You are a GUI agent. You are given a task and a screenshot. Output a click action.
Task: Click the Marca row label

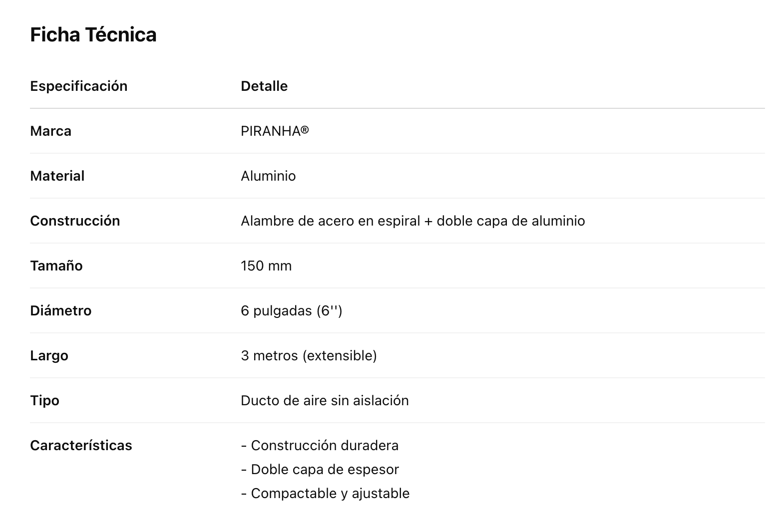51,131
